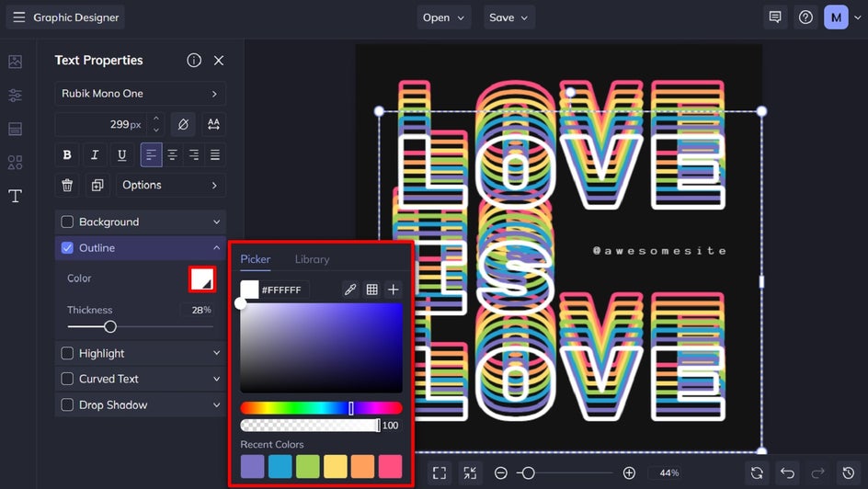Align text to the center
This screenshot has height=489, width=868.
(172, 155)
